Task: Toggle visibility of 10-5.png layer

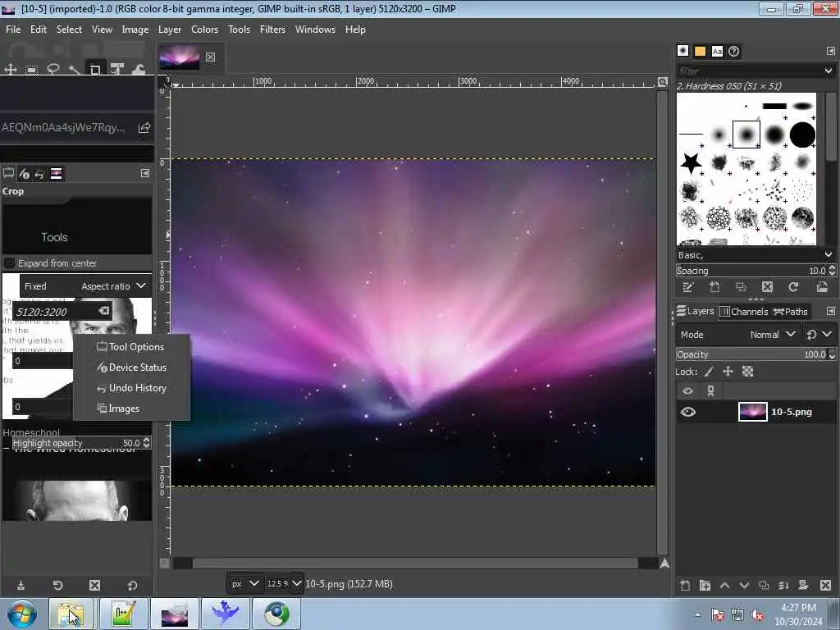Action: [x=688, y=412]
